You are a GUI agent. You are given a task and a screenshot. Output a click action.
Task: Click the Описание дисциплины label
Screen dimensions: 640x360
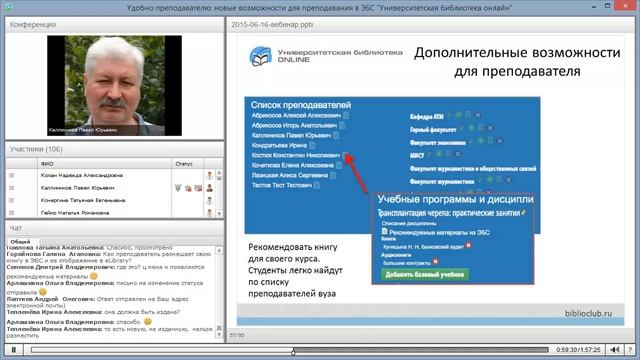click(x=409, y=223)
